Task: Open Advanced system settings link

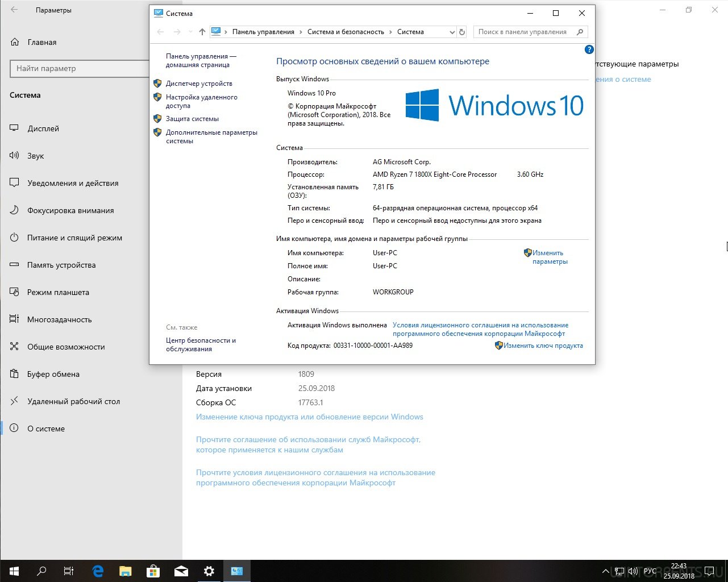Action: [211, 136]
